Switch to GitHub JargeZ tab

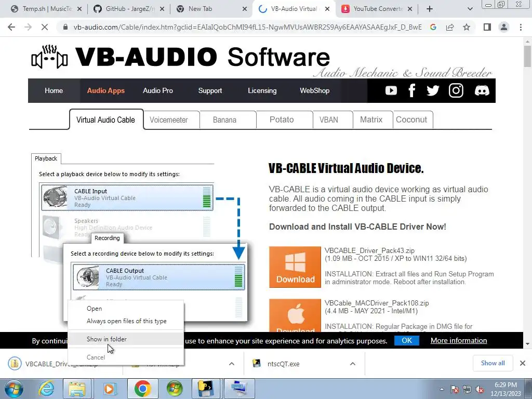coord(129,9)
